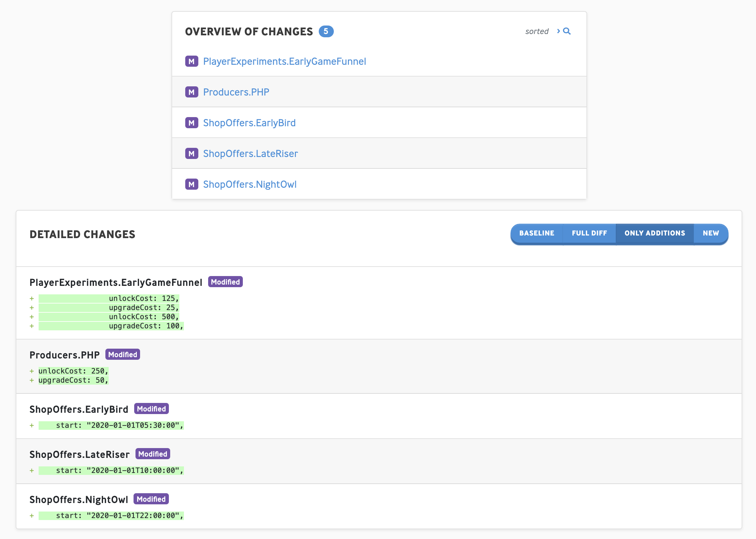The image size is (756, 539).
Task: Click the Modified badge of ShopOffers.EarlyBird
Action: point(152,409)
